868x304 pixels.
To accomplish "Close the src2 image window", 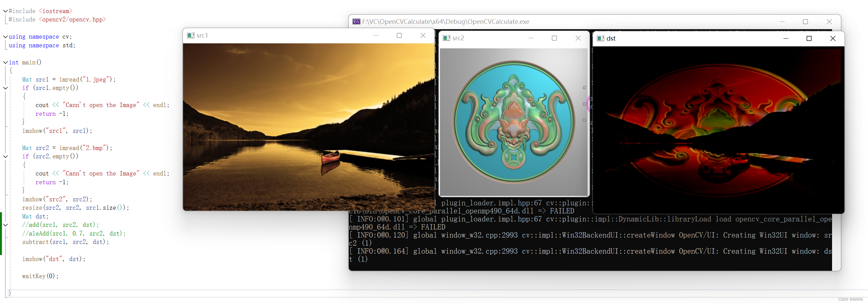I will pos(578,38).
